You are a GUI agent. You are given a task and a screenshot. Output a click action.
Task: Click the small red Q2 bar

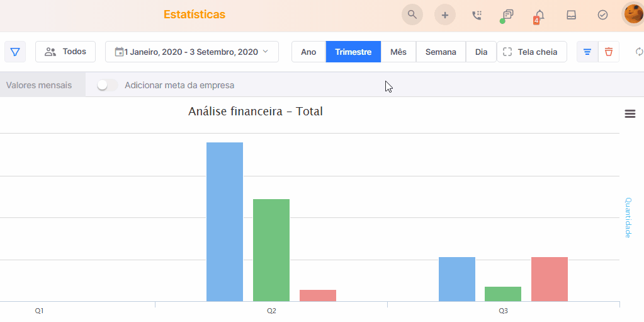[x=318, y=296]
